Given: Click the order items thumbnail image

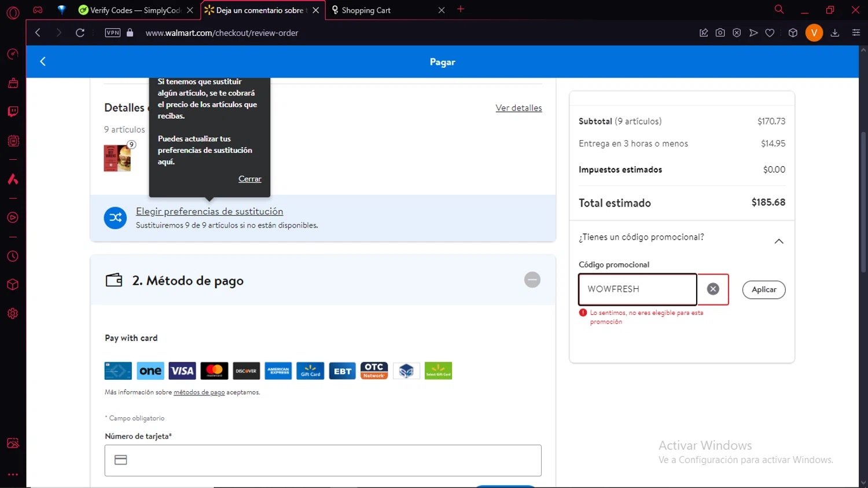Looking at the screenshot, I should (117, 158).
